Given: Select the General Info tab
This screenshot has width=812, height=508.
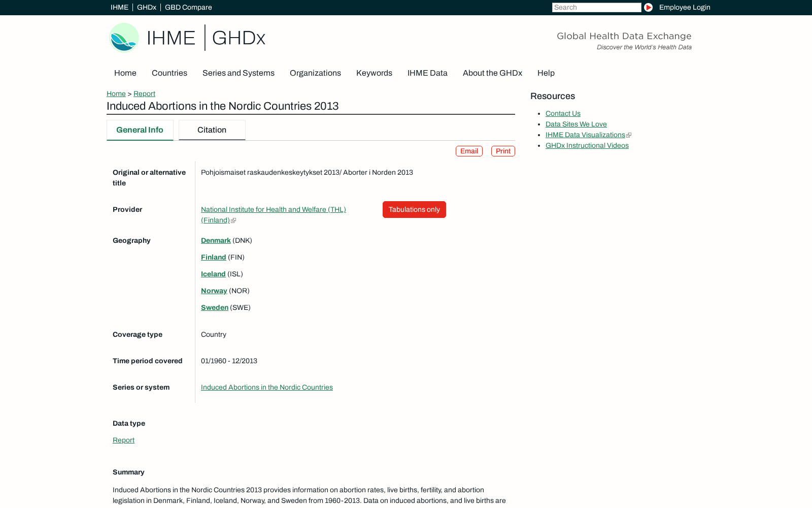Looking at the screenshot, I should pyautogui.click(x=140, y=130).
